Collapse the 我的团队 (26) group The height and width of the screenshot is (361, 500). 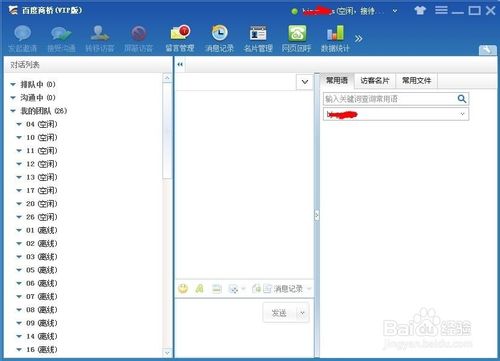click(x=13, y=111)
